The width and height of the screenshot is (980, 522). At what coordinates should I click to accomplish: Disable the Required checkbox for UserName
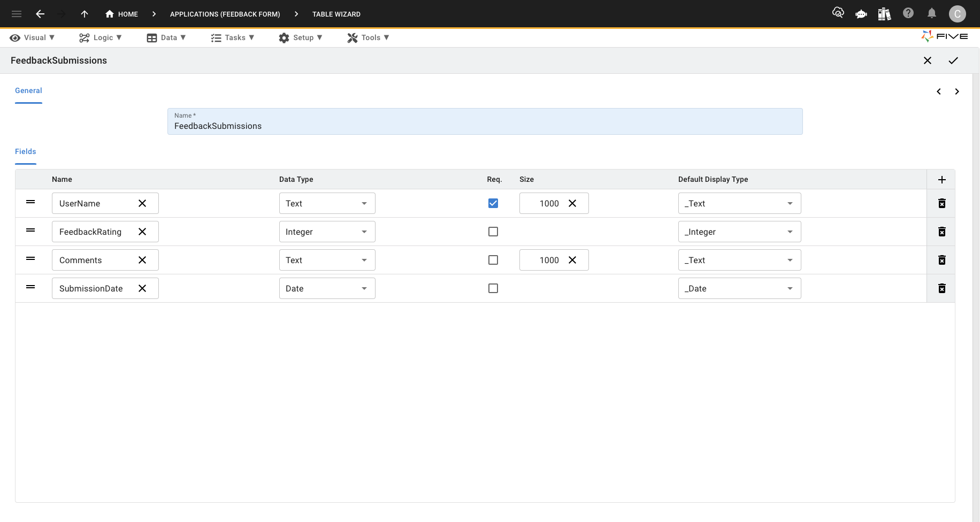click(x=493, y=203)
